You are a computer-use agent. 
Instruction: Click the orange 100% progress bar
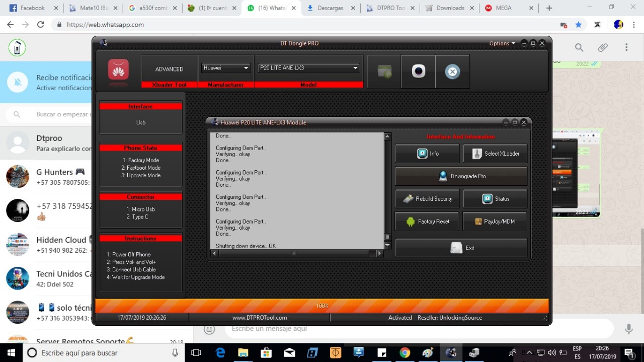[322, 306]
